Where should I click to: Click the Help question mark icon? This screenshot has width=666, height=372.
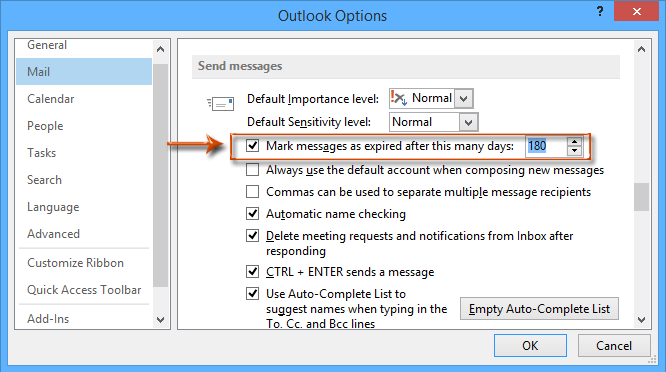click(600, 11)
